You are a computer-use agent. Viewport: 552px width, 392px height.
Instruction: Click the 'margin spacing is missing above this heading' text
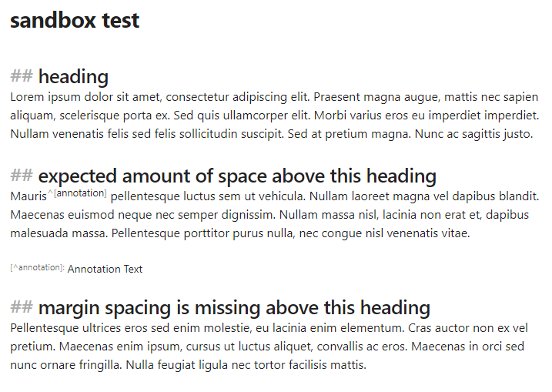[234, 307]
